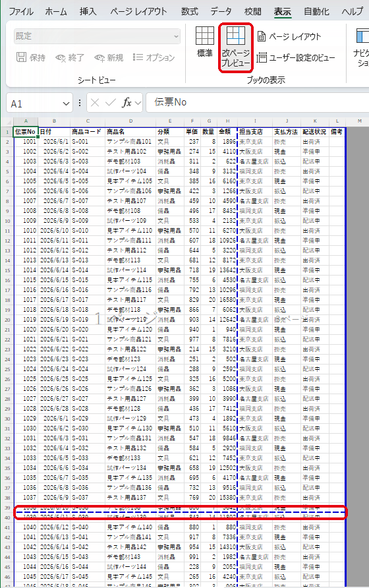Select row header 42
The width and height of the screenshot is (369, 588).
pos(7,537)
